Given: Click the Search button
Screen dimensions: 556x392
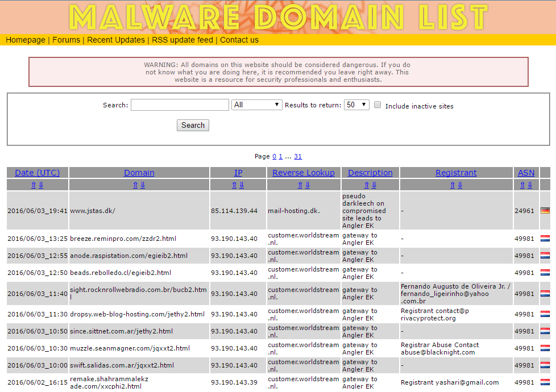Looking at the screenshot, I should (x=193, y=125).
